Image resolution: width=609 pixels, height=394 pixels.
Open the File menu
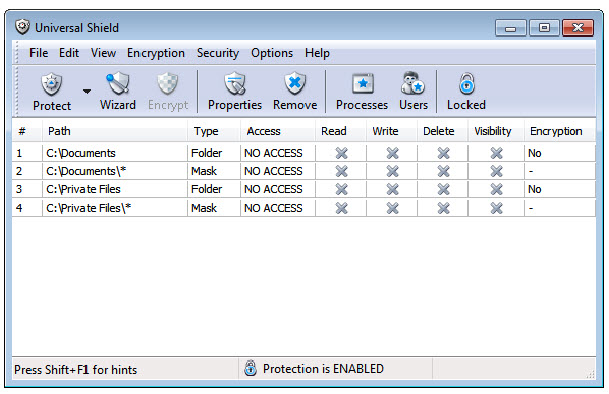[38, 53]
